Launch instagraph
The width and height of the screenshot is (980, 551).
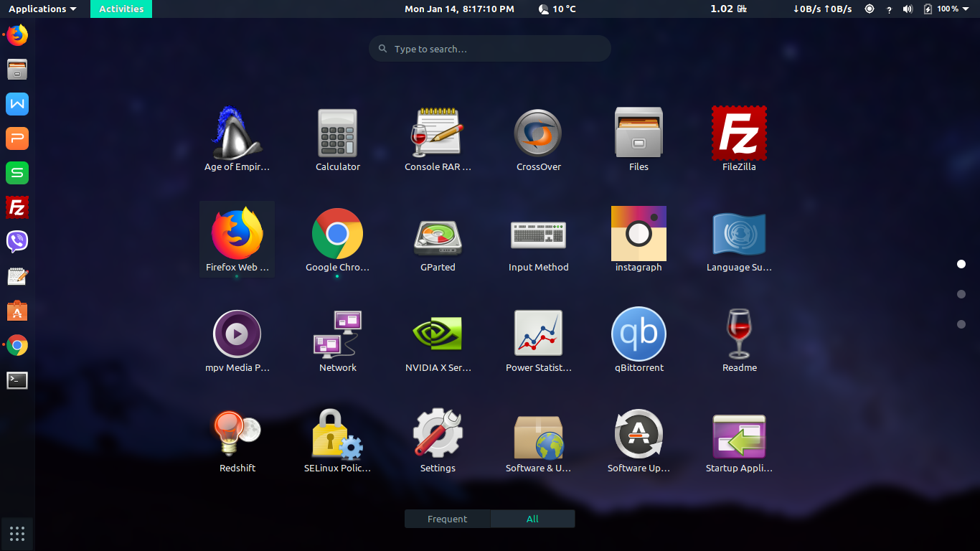coord(639,234)
